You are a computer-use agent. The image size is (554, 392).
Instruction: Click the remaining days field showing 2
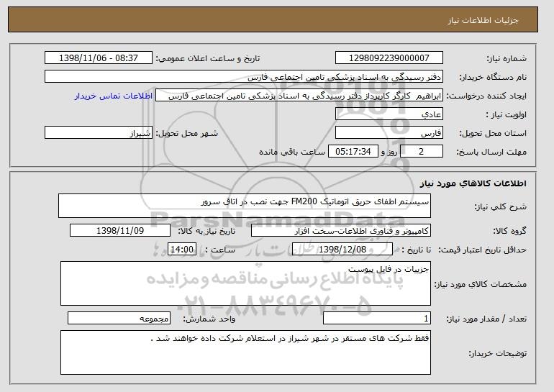pos(421,152)
